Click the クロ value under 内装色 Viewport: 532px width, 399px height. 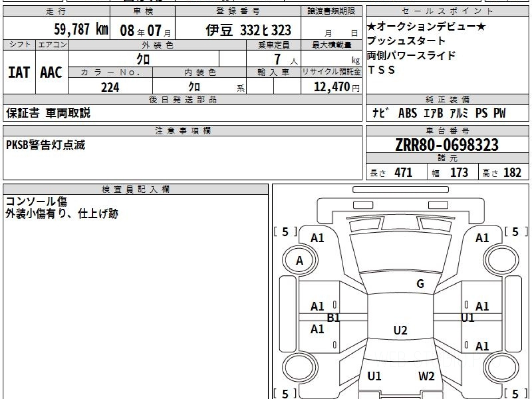[x=194, y=86]
